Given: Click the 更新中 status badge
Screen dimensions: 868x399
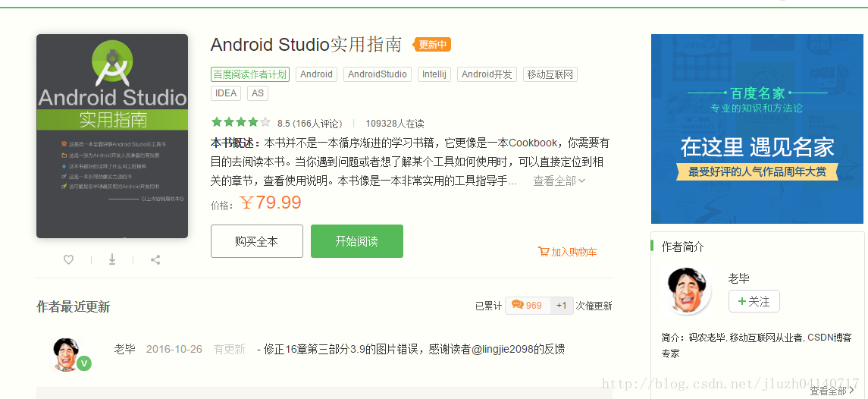Looking at the screenshot, I should point(432,45).
